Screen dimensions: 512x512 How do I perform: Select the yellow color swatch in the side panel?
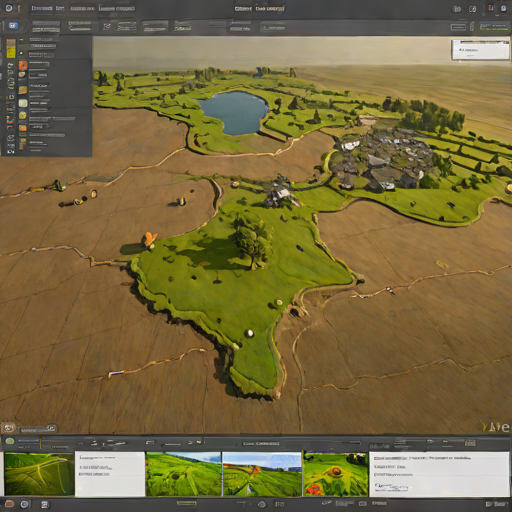click(x=11, y=49)
